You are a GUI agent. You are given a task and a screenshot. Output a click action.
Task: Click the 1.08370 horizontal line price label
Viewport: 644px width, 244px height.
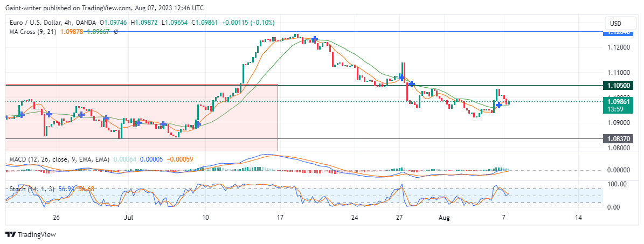(x=618, y=138)
